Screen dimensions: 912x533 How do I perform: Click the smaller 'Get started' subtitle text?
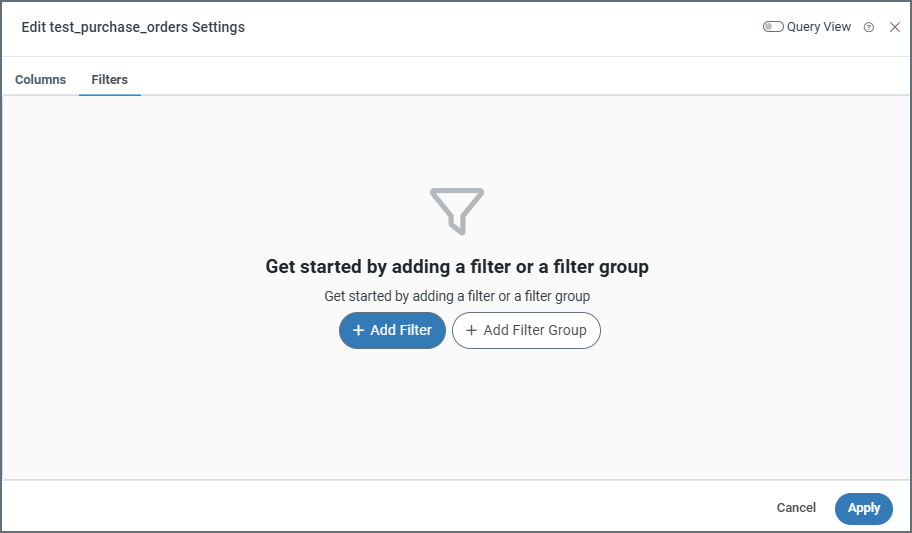[457, 296]
